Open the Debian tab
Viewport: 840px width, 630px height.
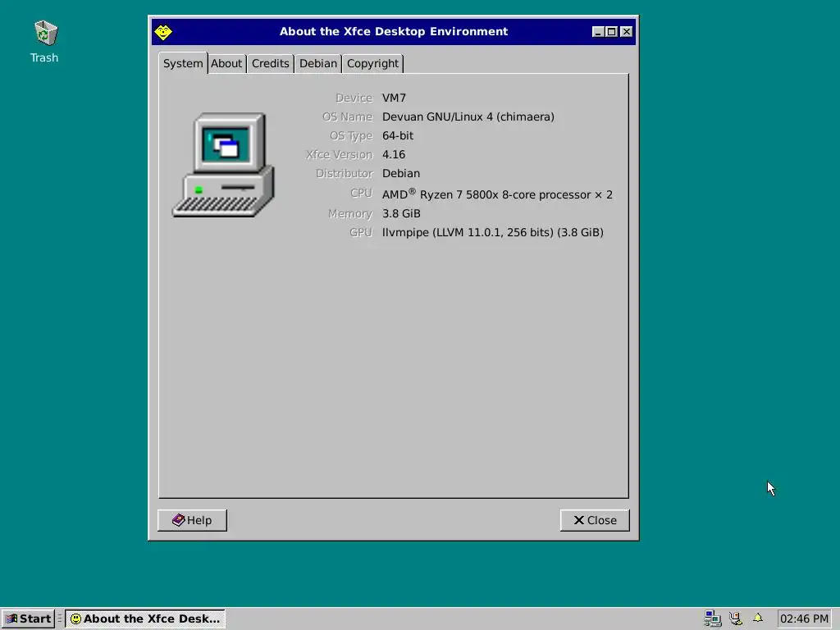(x=317, y=63)
